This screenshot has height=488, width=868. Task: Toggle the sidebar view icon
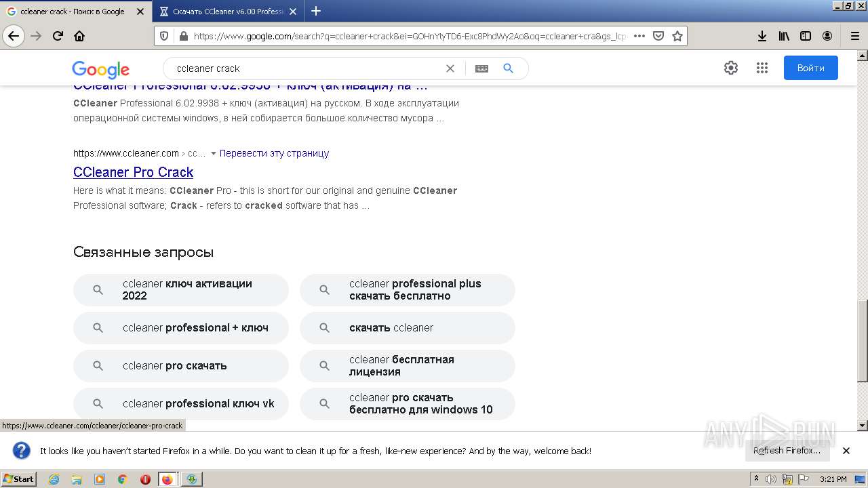(806, 36)
